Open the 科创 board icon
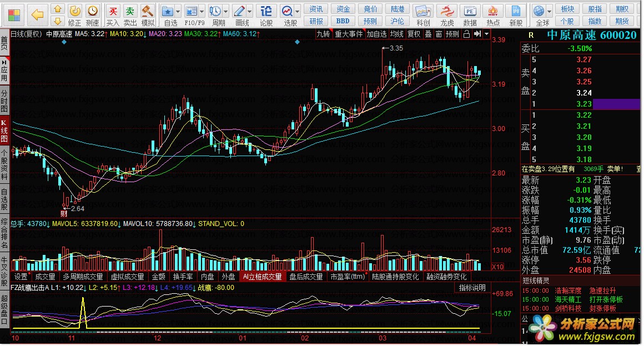Screen dimensions: 644x346 (x=423, y=11)
